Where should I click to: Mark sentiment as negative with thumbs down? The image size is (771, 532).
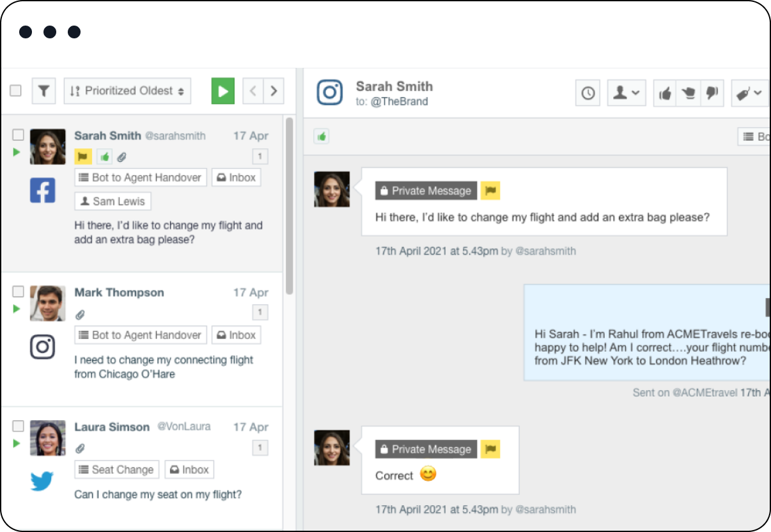(712, 93)
